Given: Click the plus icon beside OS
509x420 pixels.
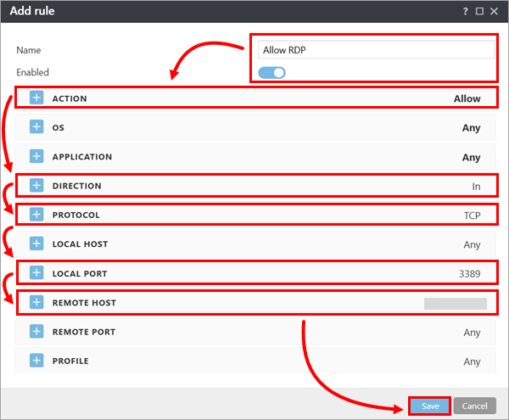Looking at the screenshot, I should point(36,127).
